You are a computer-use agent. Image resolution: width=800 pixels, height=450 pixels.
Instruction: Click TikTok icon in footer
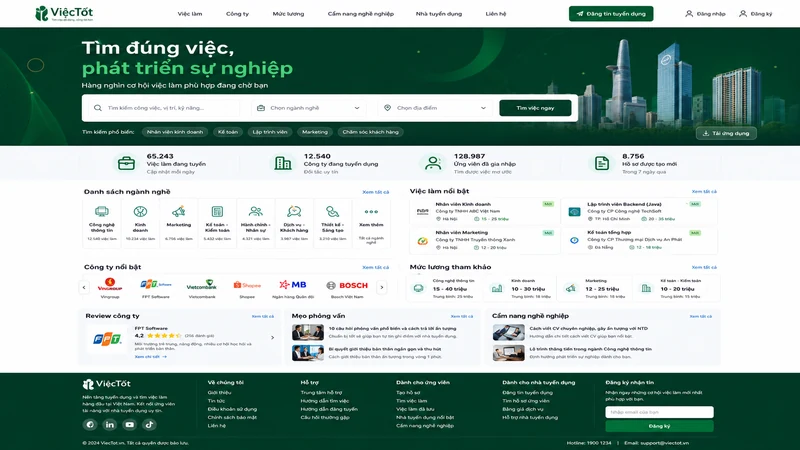pos(149,424)
